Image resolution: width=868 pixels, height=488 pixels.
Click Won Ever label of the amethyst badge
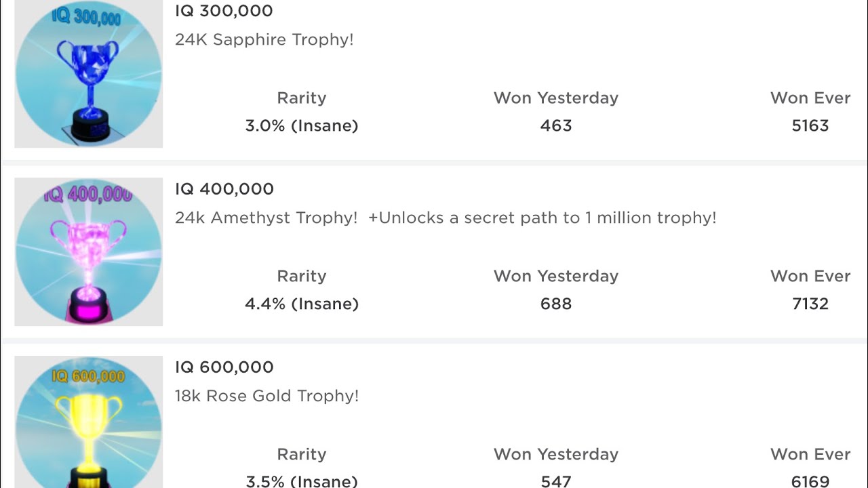coord(810,277)
